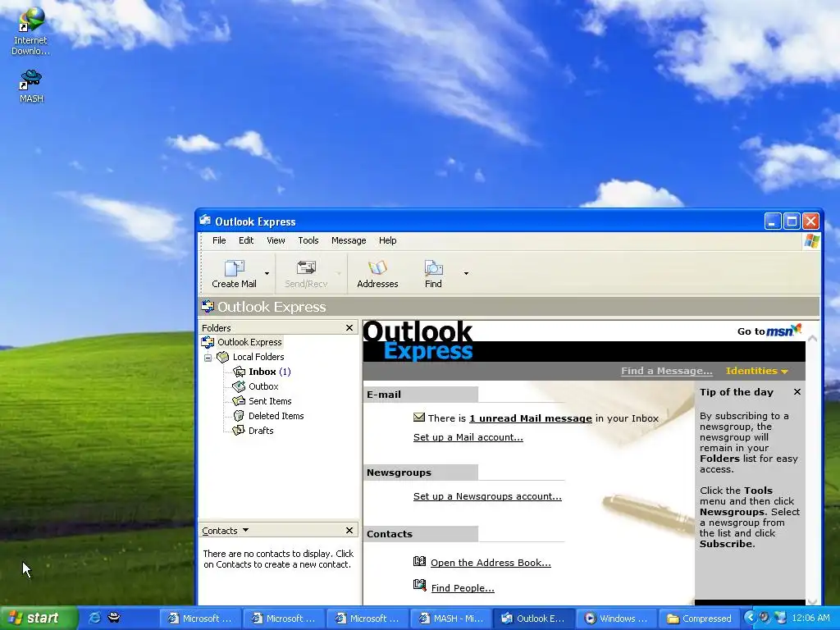The height and width of the screenshot is (630, 840).
Task: Collapse the Local Folders tree node
Action: click(208, 358)
